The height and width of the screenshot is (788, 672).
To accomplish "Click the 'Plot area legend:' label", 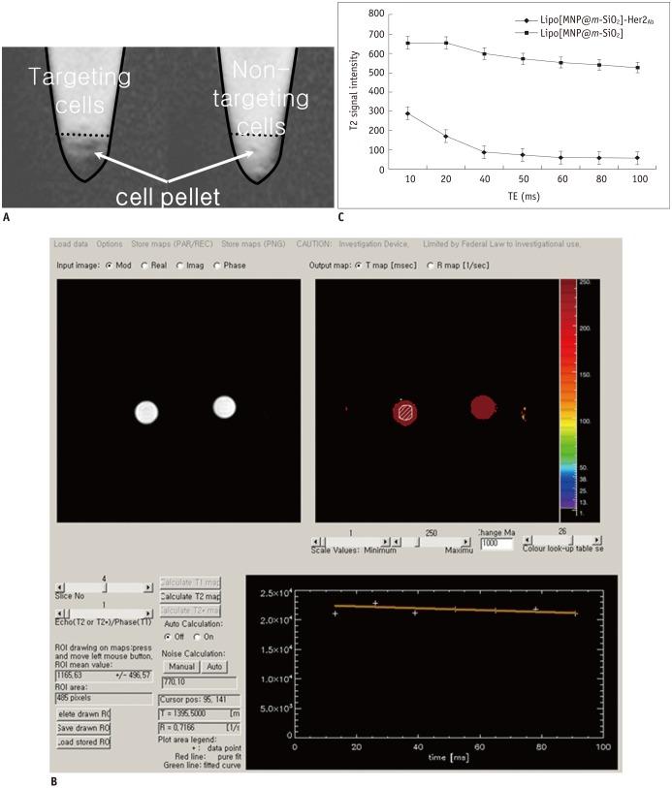I will 187,740.
